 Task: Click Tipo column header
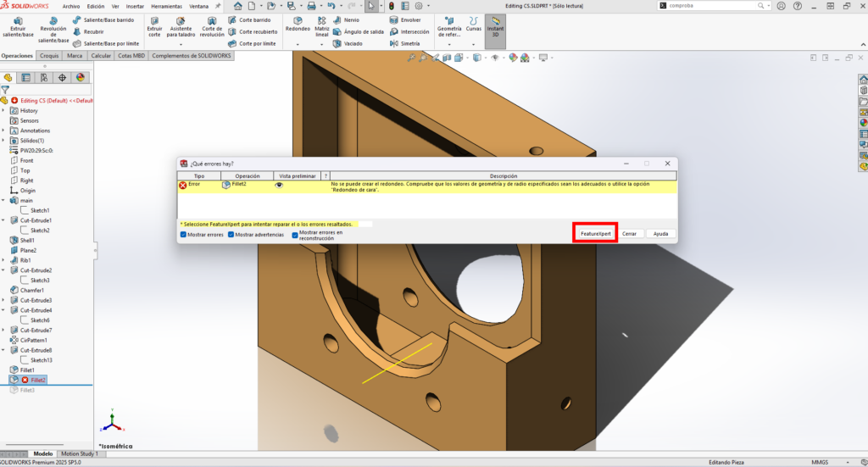199,176
